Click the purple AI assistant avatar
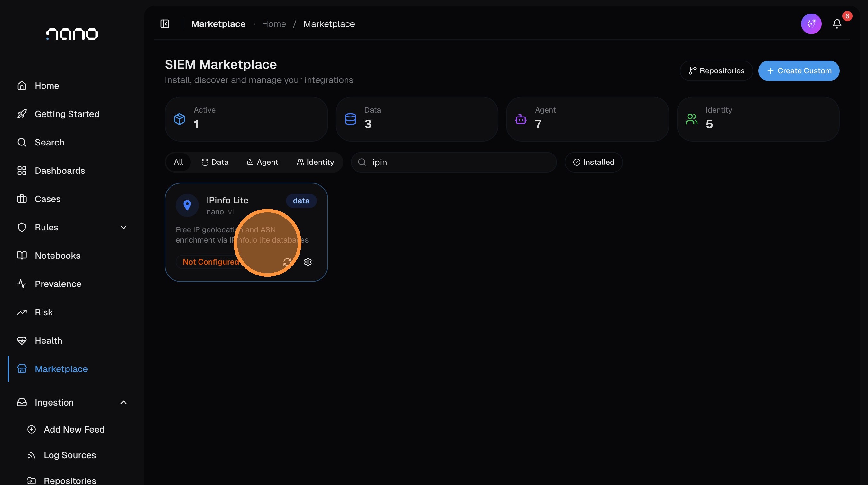 [811, 24]
